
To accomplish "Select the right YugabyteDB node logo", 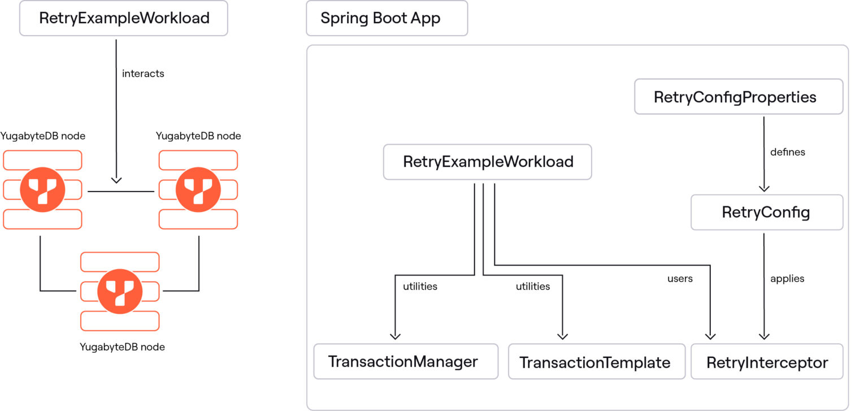I will [x=198, y=190].
